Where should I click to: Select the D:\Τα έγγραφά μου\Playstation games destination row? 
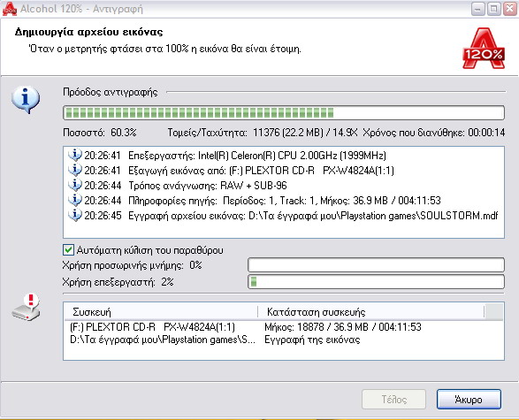(284, 340)
